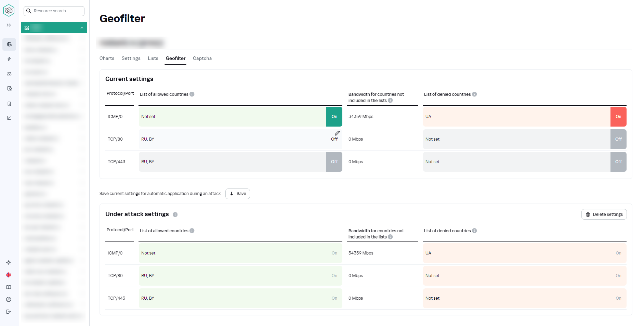
Task: Switch to the Captcha tab
Action: pos(202,58)
